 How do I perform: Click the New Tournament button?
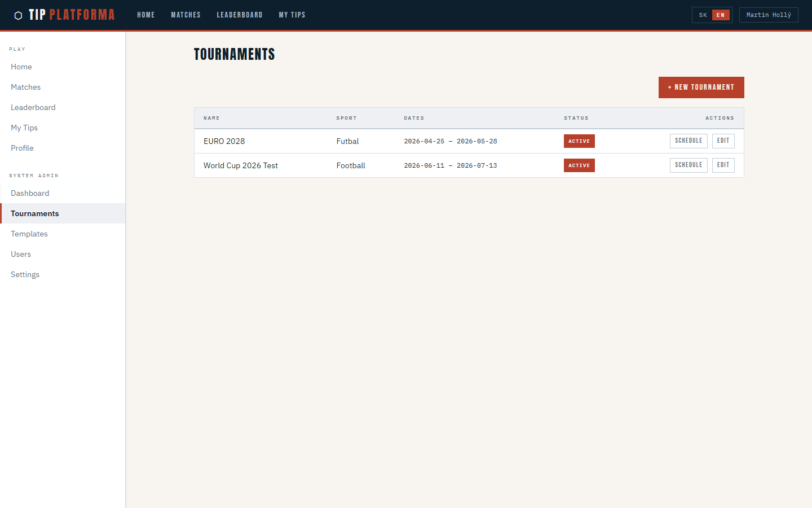pos(701,87)
